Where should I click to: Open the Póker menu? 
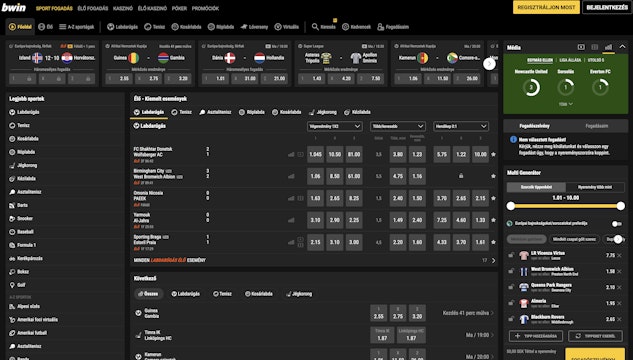coord(179,8)
